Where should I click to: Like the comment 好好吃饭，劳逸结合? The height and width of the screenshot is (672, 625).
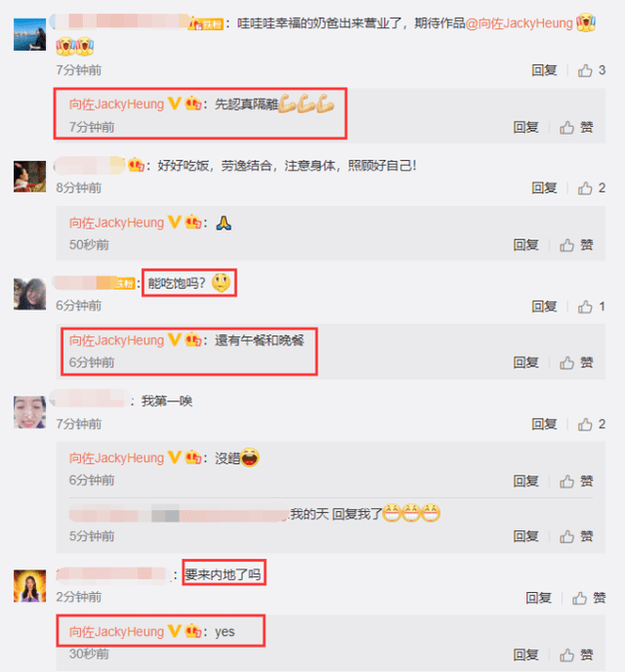[591, 189]
